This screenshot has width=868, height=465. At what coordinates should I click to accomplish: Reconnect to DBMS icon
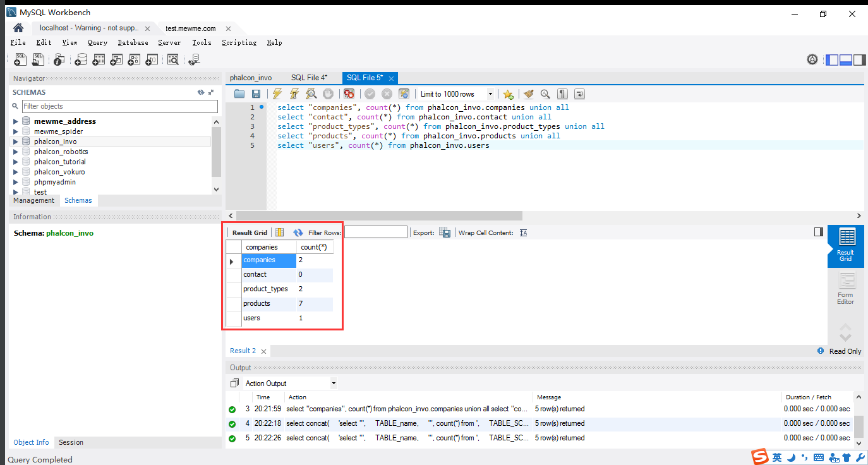click(194, 59)
